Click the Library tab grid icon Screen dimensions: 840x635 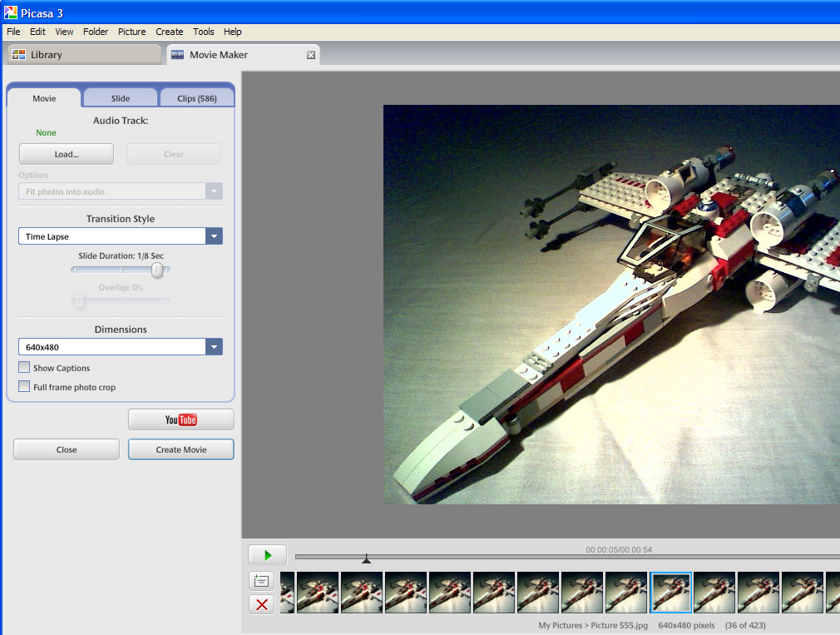click(18, 54)
